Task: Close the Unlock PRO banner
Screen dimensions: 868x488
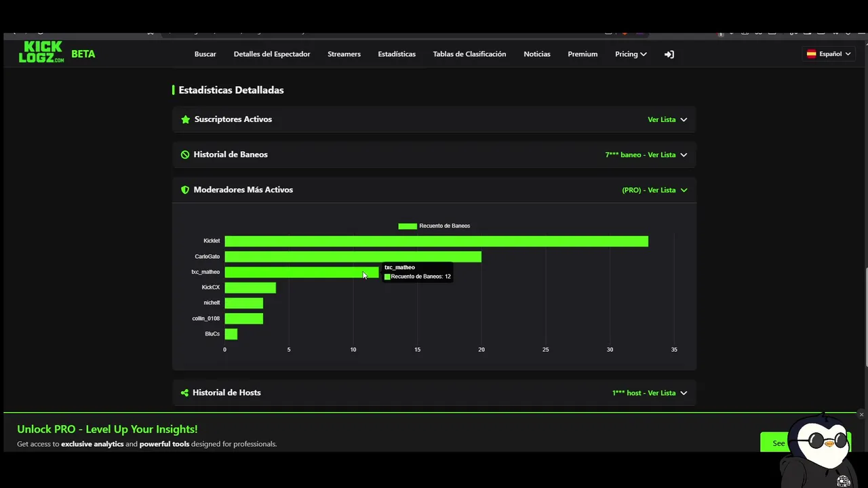Action: (x=861, y=414)
